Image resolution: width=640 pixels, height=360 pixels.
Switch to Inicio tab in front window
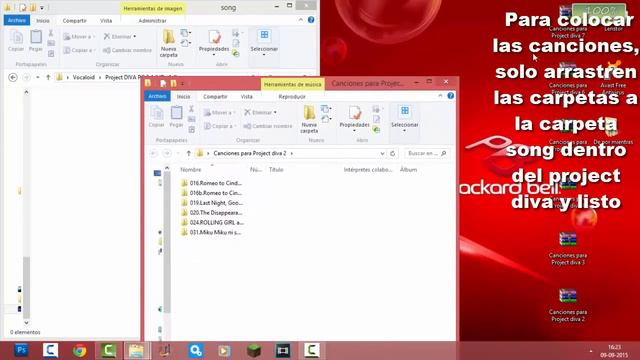click(x=183, y=97)
